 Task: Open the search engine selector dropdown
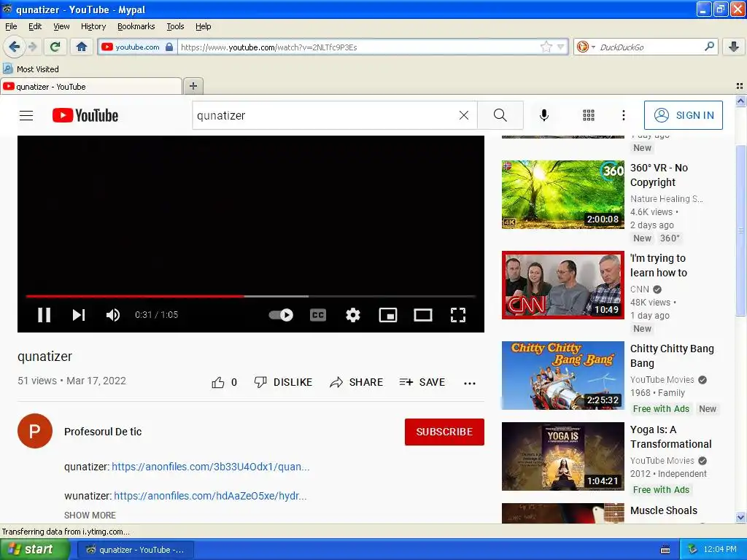pos(584,47)
